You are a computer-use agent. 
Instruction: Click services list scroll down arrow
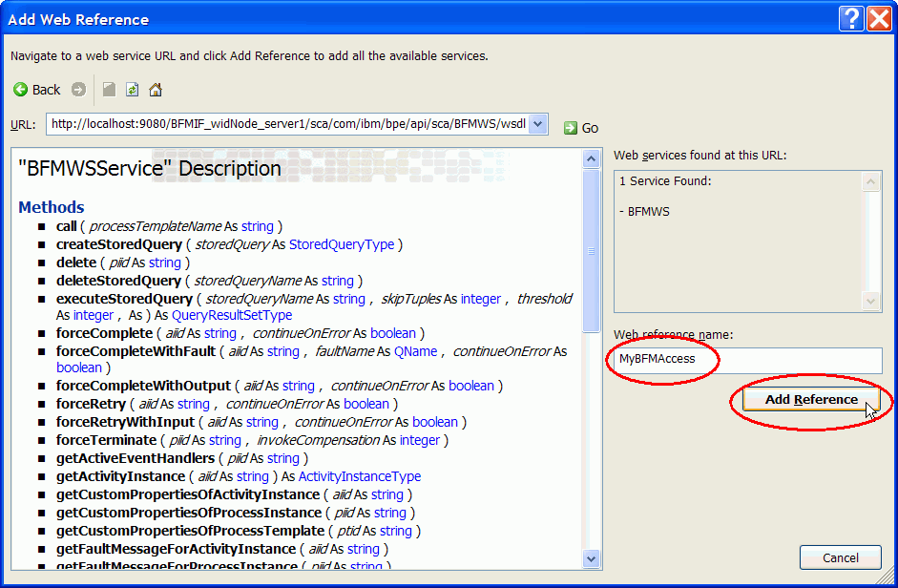(870, 301)
